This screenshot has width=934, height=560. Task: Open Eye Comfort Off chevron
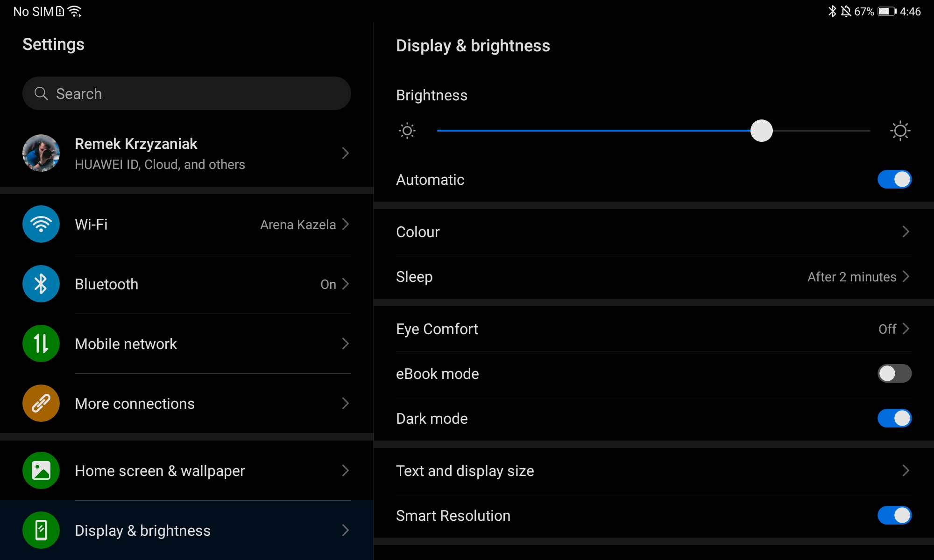[906, 329]
